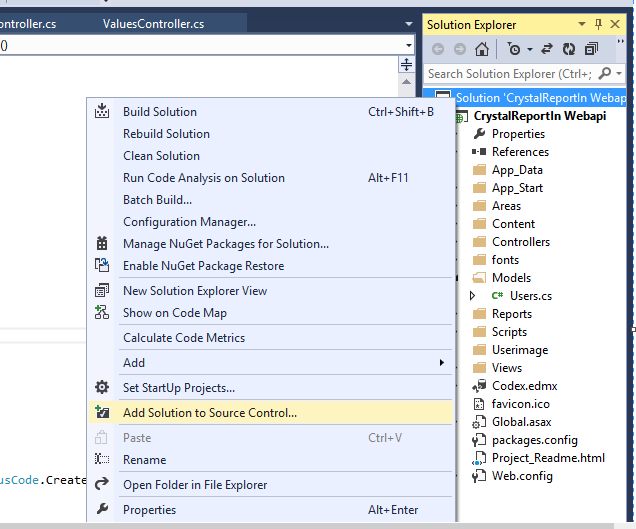Switch to the ValuesController.cs tab
This screenshot has width=636, height=529.
point(153,23)
